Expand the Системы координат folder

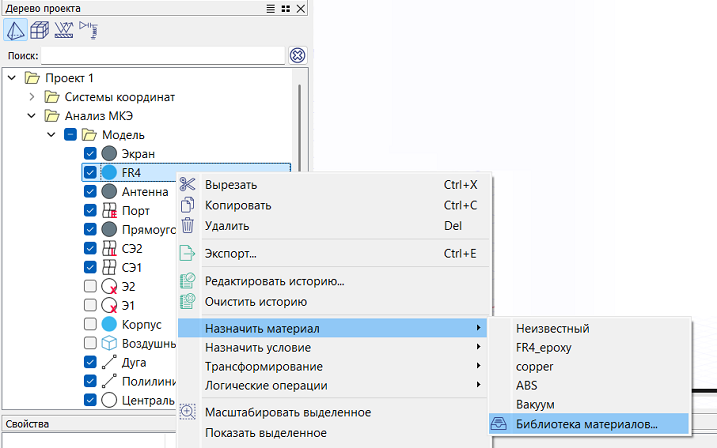31,97
